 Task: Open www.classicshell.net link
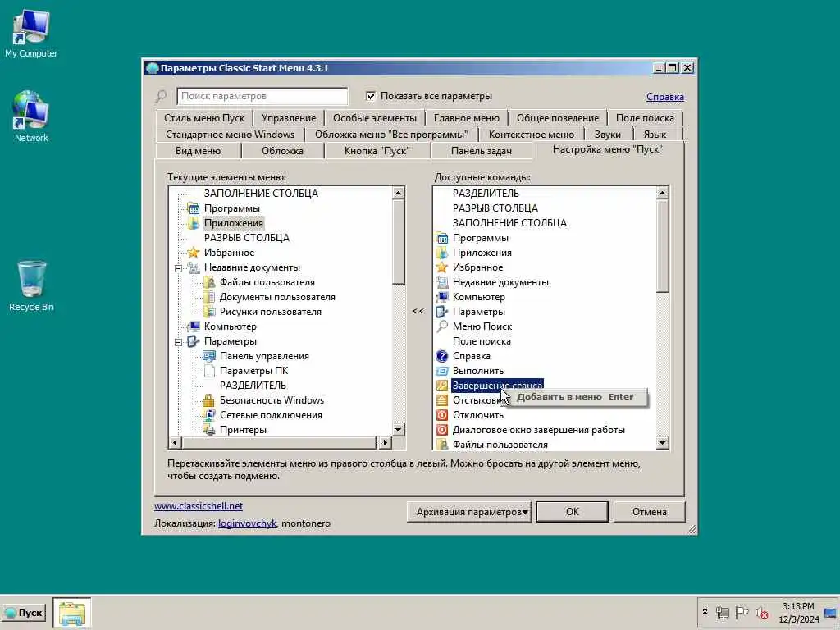coord(199,506)
